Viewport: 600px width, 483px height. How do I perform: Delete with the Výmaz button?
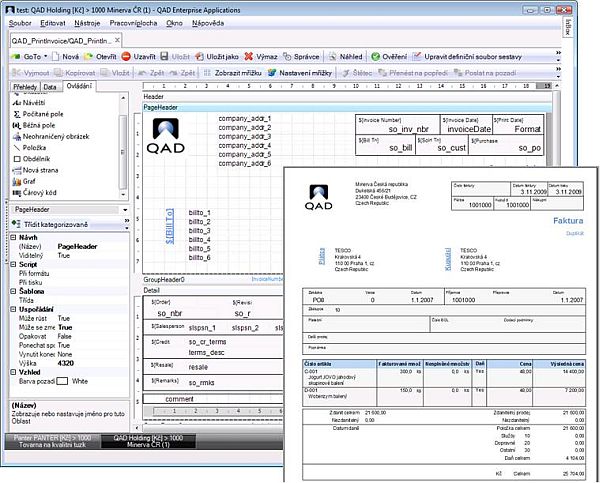pyautogui.click(x=261, y=57)
